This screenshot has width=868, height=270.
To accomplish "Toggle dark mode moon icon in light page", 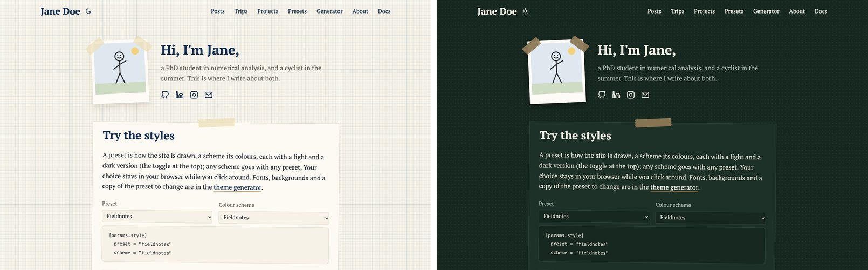I will tap(88, 11).
